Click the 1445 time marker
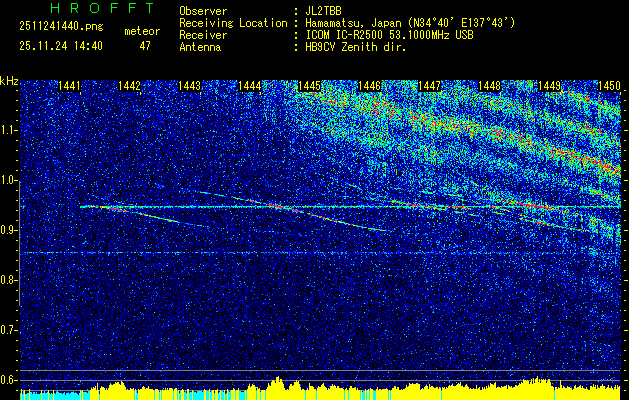Screen dimensions: 629x400 (x=309, y=87)
